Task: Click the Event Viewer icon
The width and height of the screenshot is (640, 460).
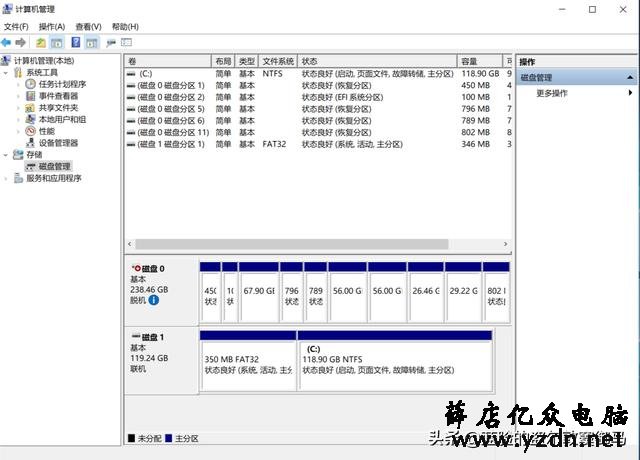Action: tap(31, 96)
